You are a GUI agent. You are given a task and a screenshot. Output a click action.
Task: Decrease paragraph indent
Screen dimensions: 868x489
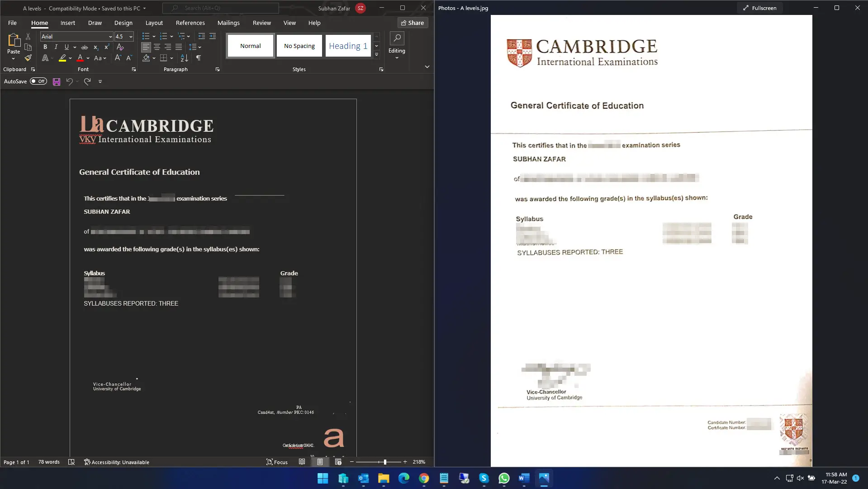[201, 36]
